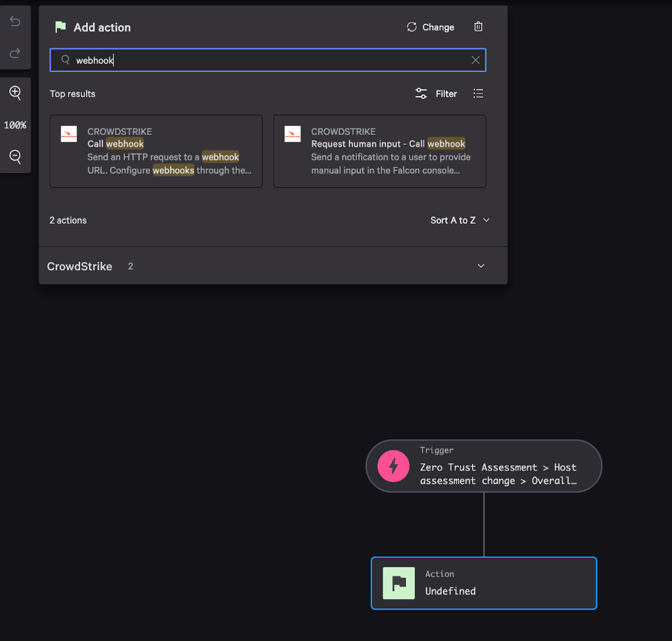Click the redo arrow icon
672x641 pixels.
15,53
